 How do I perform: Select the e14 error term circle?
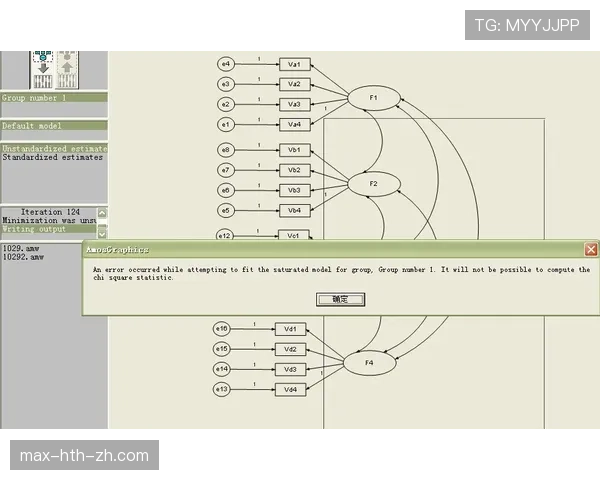pyautogui.click(x=222, y=369)
